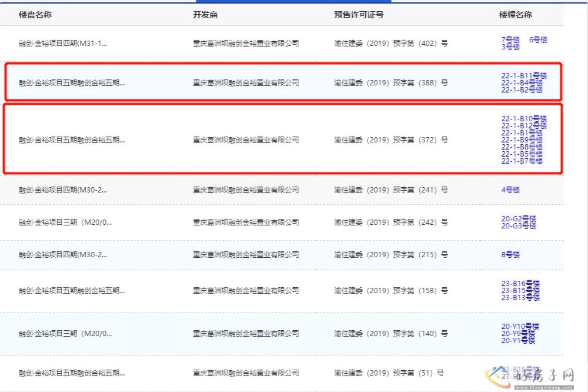Screen dimensions: 588x392
Task: Select permit number 预字第（388）号
Action: pyautogui.click(x=391, y=83)
